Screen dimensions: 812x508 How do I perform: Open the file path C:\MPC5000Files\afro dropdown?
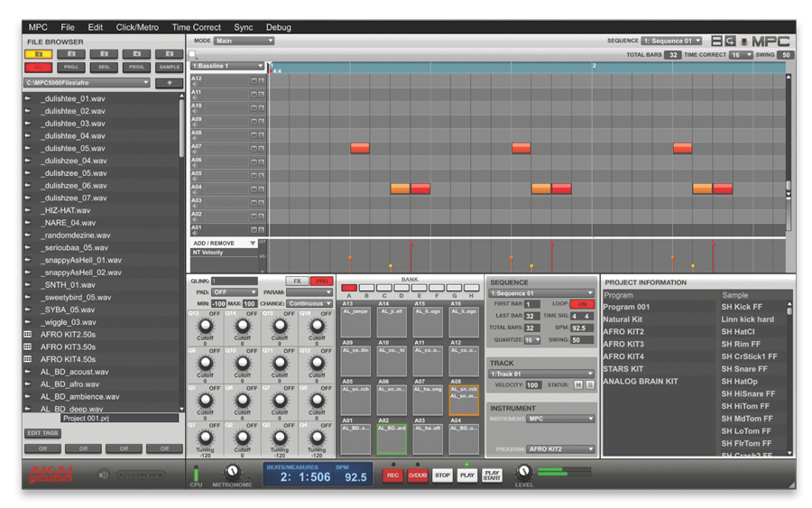pos(88,82)
